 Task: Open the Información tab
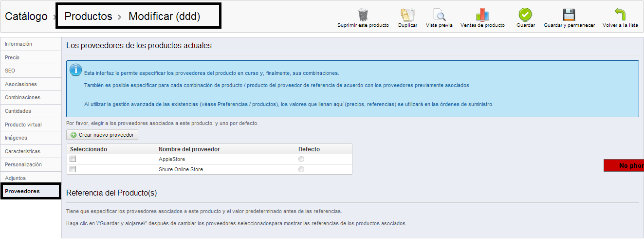pyautogui.click(x=31, y=44)
